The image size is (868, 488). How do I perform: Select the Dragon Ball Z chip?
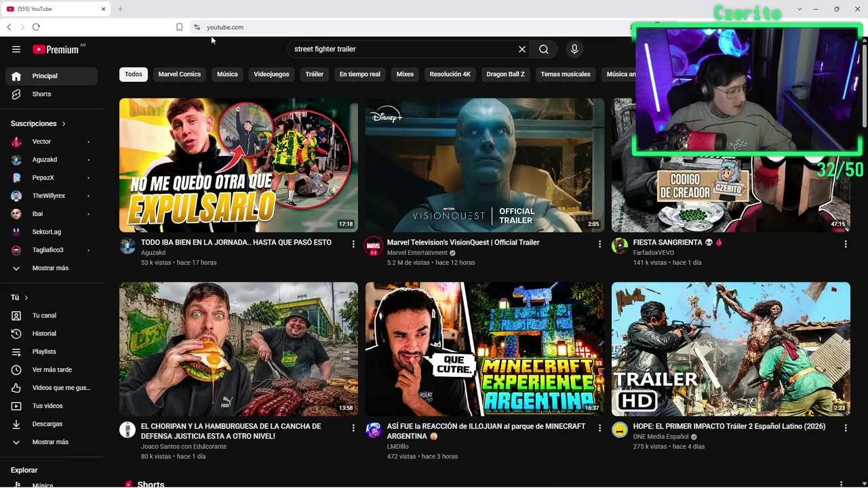[506, 74]
